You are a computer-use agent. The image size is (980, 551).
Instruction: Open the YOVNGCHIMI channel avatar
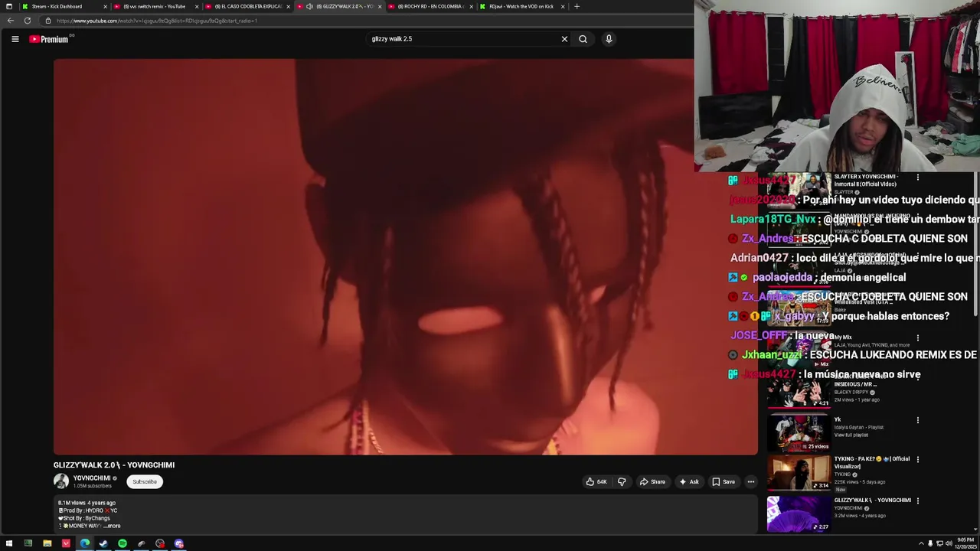point(61,481)
